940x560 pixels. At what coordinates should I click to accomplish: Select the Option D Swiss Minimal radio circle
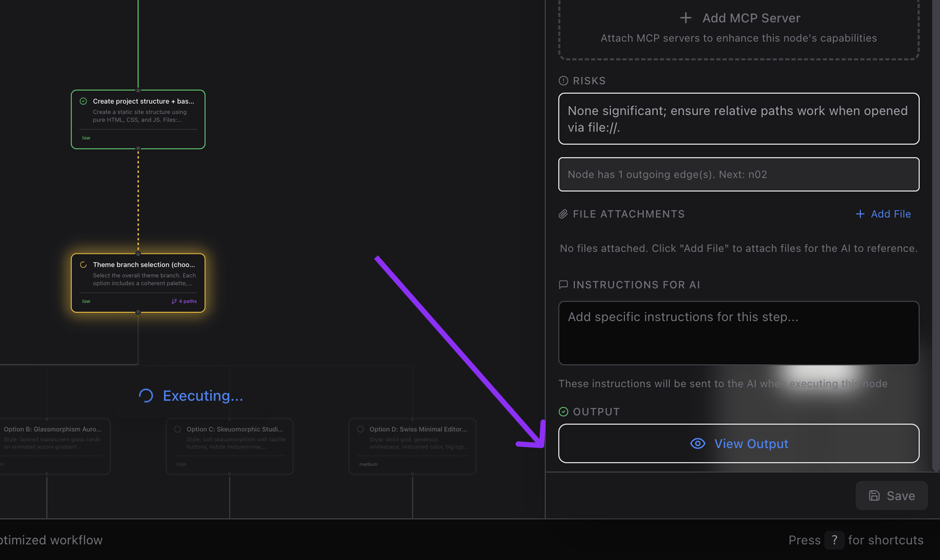(x=361, y=429)
